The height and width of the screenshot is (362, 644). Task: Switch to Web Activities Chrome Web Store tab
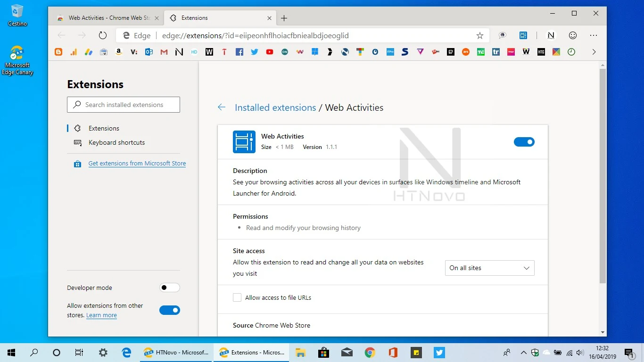(107, 18)
